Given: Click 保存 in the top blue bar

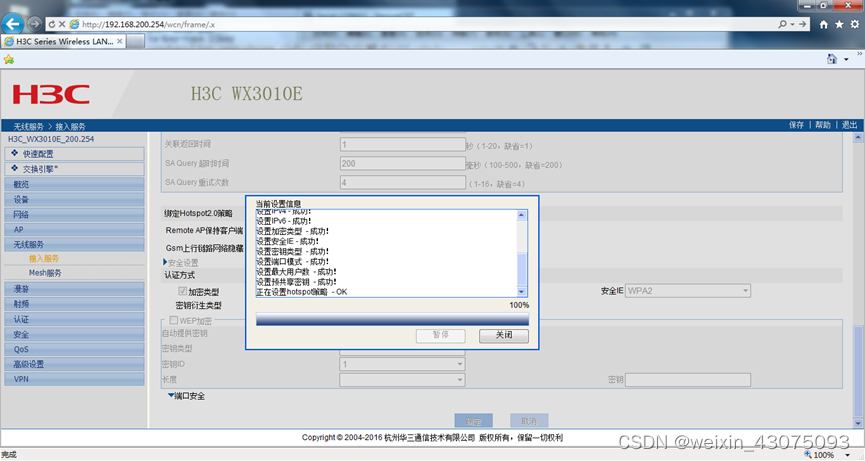Looking at the screenshot, I should [796, 125].
